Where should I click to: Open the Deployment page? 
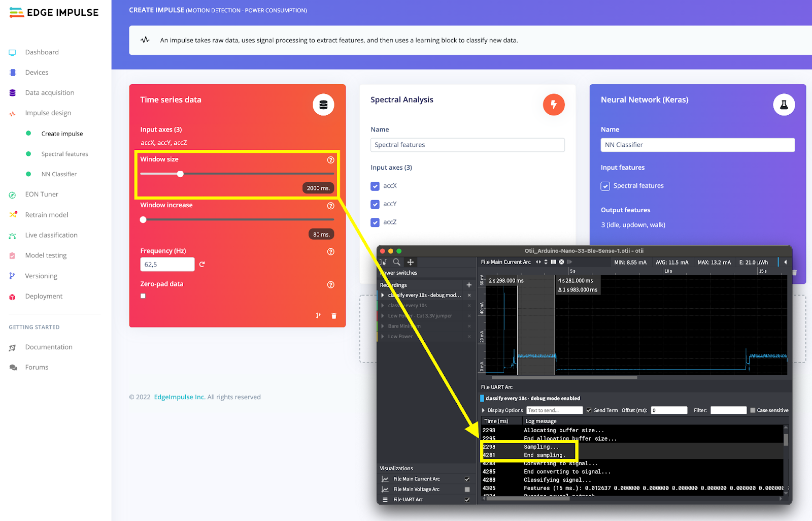tap(44, 296)
